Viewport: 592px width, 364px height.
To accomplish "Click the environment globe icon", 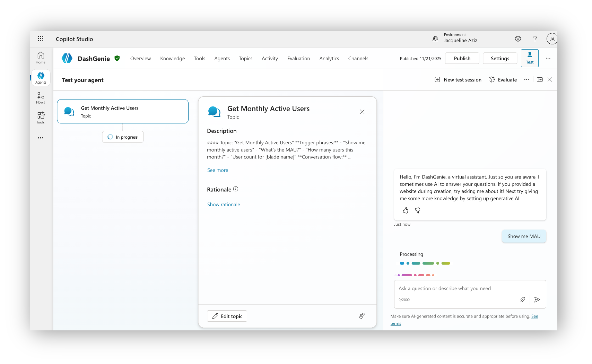I will (x=435, y=39).
